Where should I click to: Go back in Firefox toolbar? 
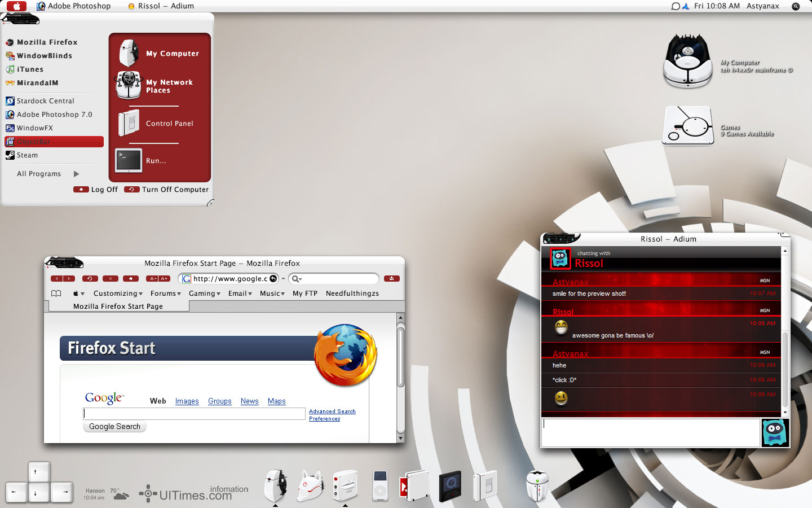tap(57, 279)
